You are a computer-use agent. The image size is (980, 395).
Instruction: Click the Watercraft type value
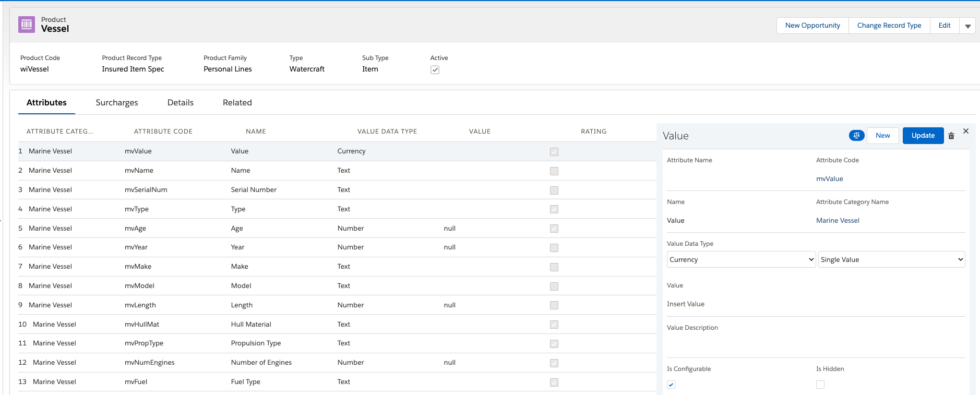307,69
